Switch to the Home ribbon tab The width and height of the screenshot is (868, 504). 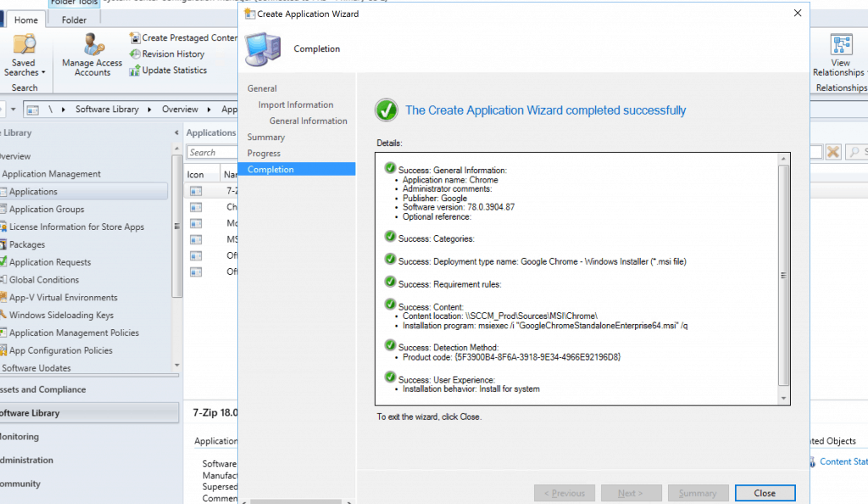pos(26,20)
